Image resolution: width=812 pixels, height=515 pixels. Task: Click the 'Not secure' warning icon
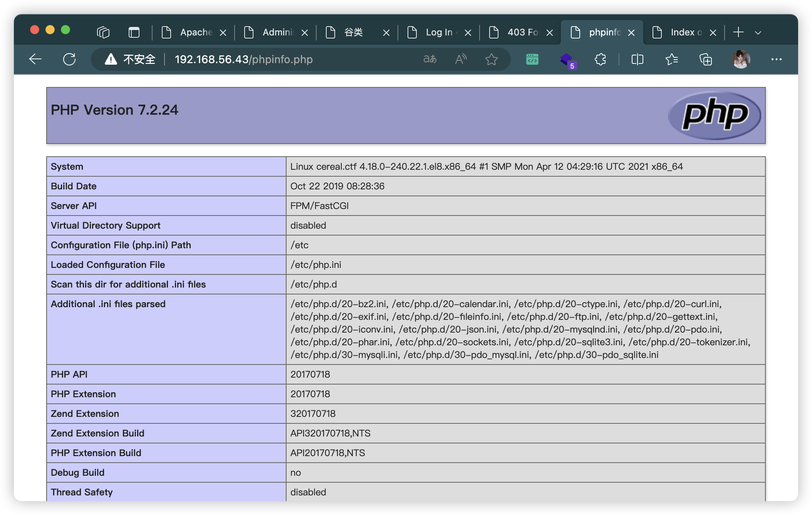111,59
